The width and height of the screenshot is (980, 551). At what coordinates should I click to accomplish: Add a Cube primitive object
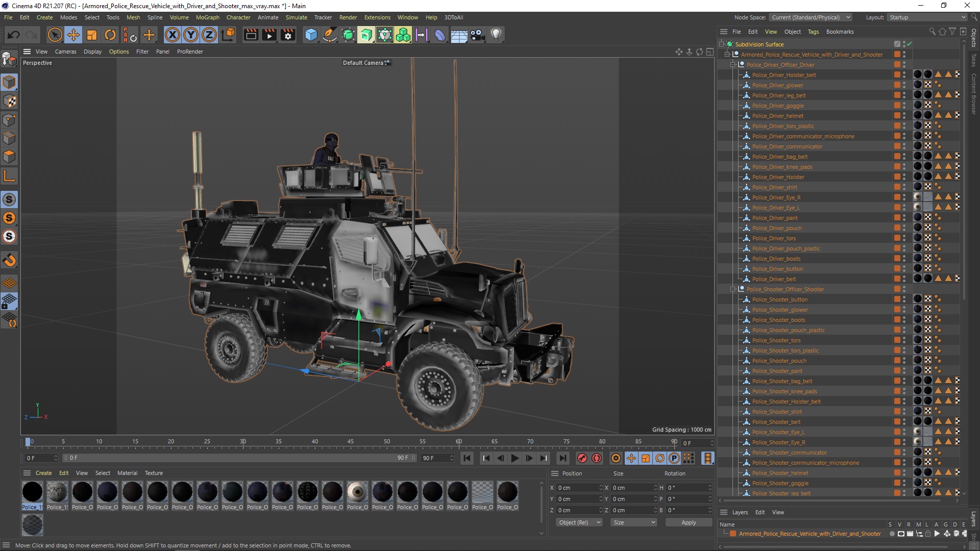(x=311, y=35)
